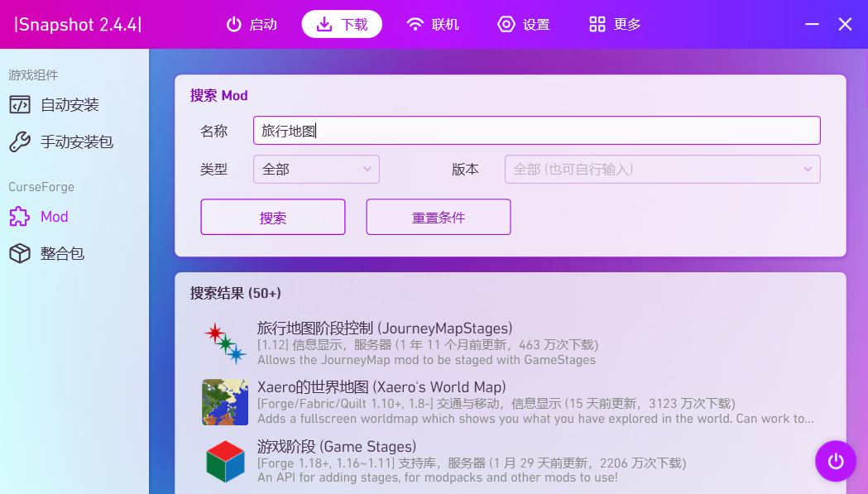Click the |Snapshot 2.4.4| title text
This screenshot has width=868, height=494.
click(x=78, y=24)
